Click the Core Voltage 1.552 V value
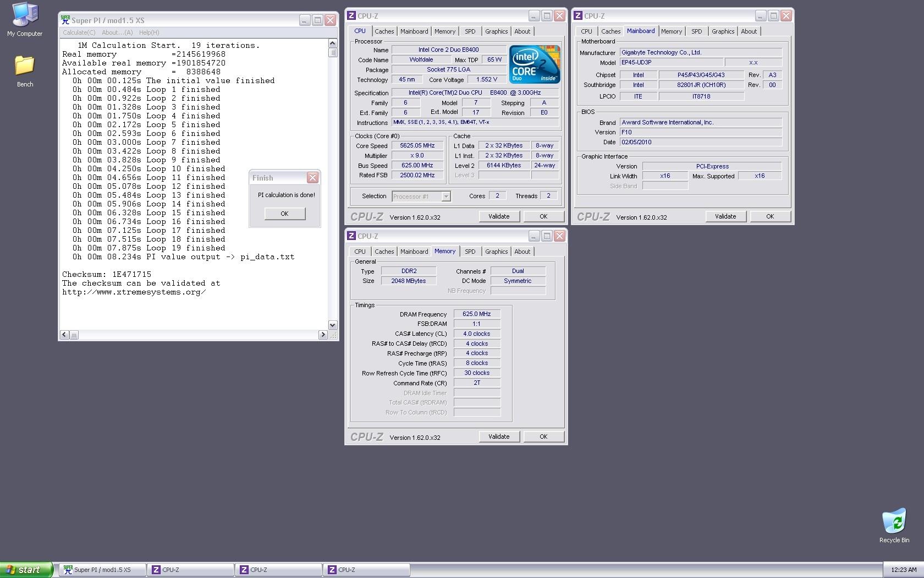The width and height of the screenshot is (924, 578). point(487,80)
